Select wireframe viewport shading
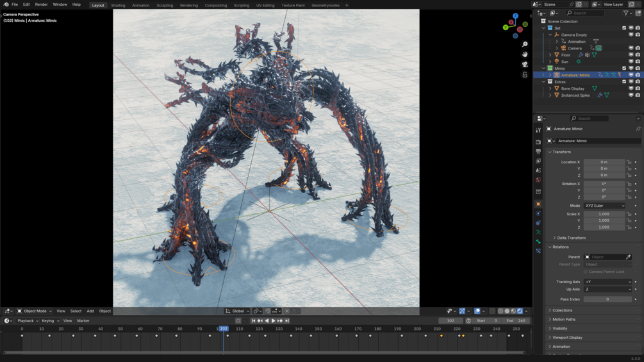Viewport: 644px width, 362px height. pos(500,311)
